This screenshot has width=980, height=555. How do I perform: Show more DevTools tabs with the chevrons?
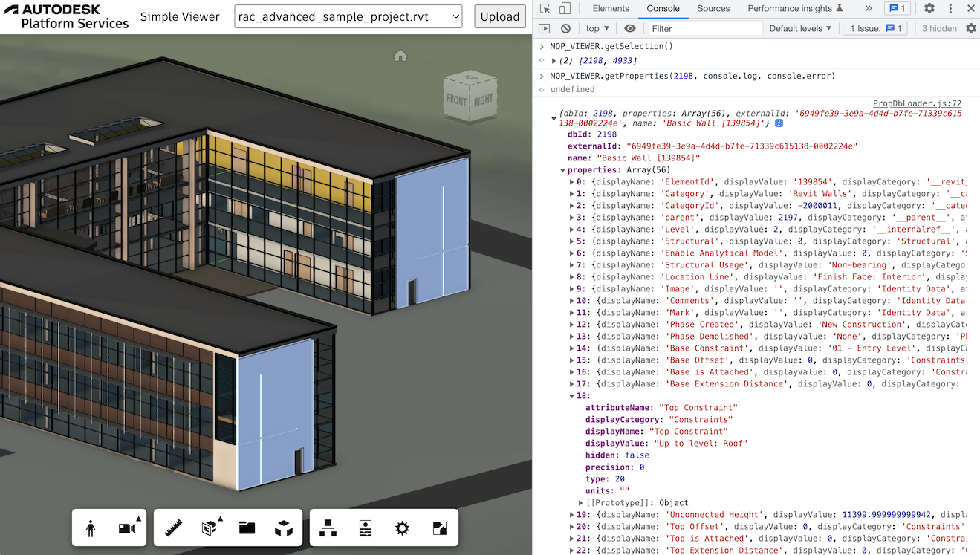point(869,9)
